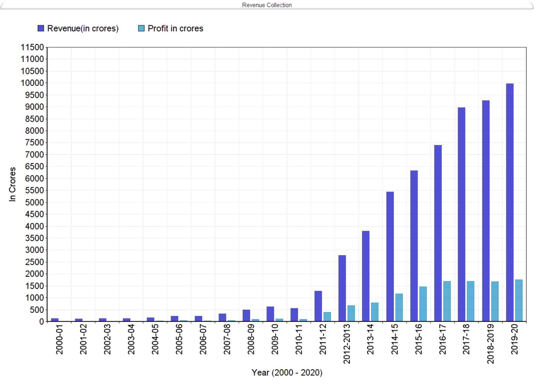This screenshot has width=534, height=392.
Task: Select the 2011-12 profit bar
Action: click(x=327, y=317)
